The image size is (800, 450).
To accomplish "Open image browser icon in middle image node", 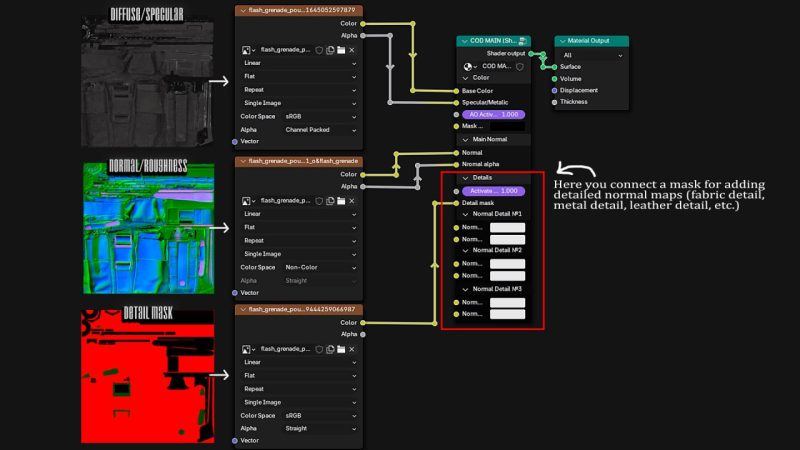I will (248, 201).
